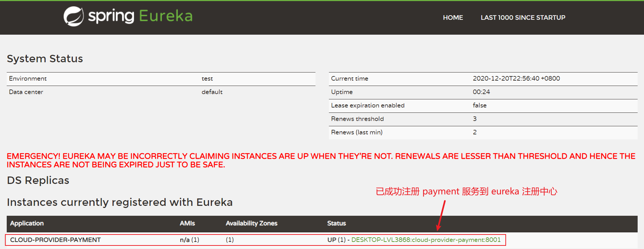The image size is (644, 249).
Task: Select the AMIs value n/a (1)
Action: 190,240
